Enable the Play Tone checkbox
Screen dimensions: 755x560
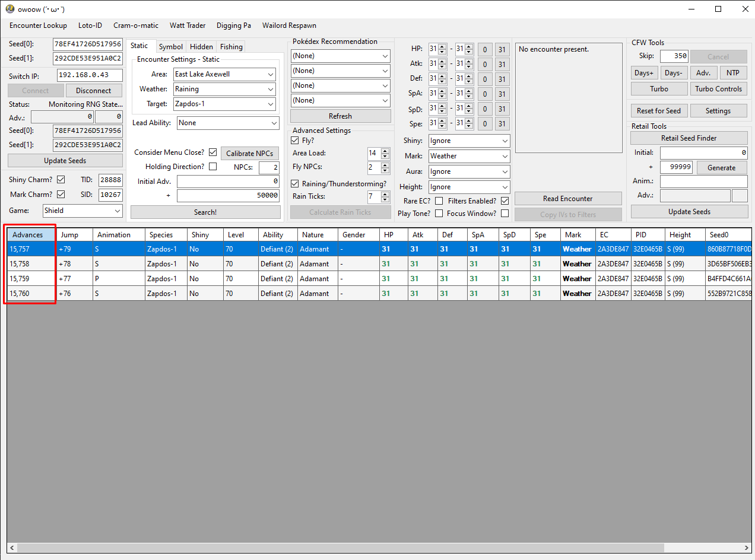point(439,214)
